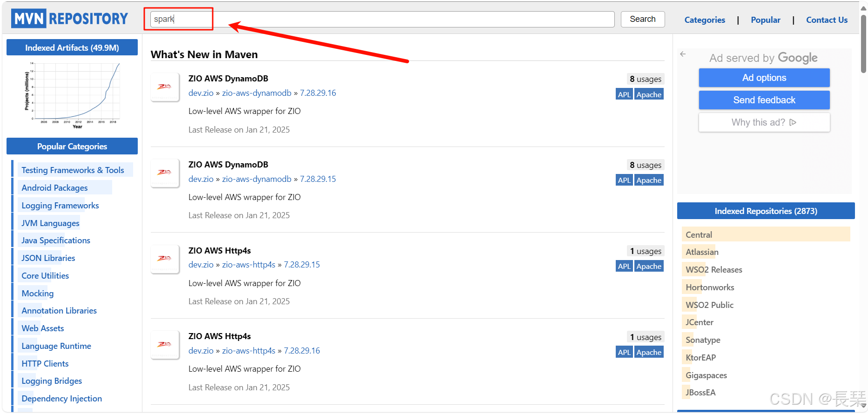Open ZIO logo for zio-aws-http4s 7.28.29.16
The height and width of the screenshot is (414, 868).
click(165, 345)
